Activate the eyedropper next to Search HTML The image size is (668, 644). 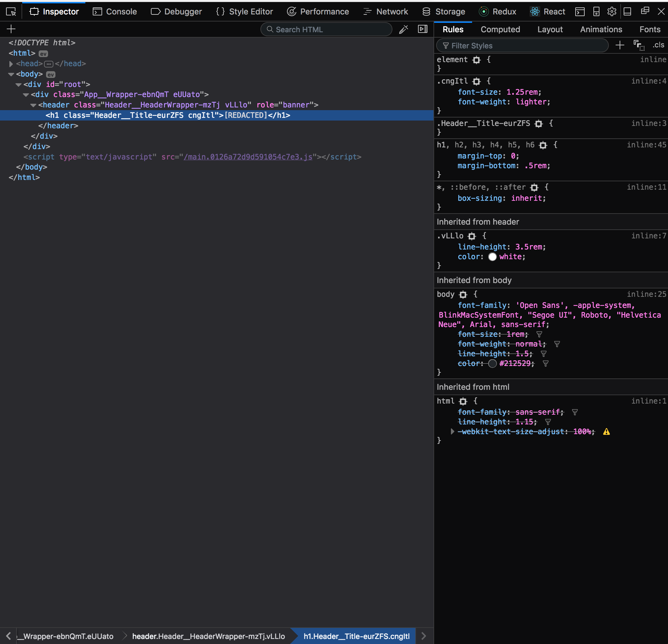(x=404, y=29)
